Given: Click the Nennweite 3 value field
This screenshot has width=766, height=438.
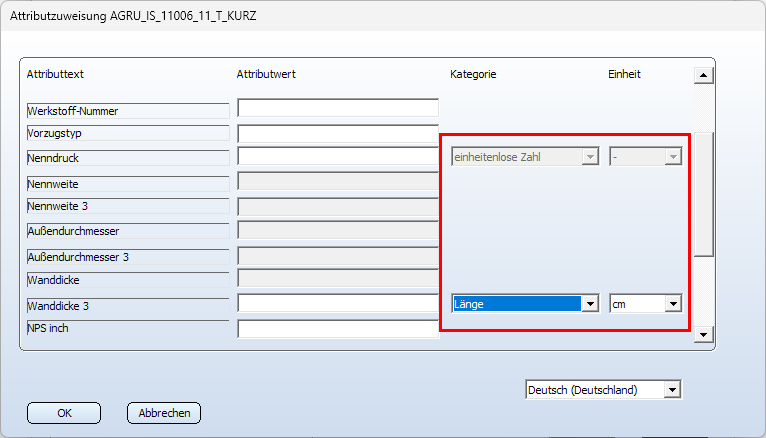Looking at the screenshot, I should 338,207.
